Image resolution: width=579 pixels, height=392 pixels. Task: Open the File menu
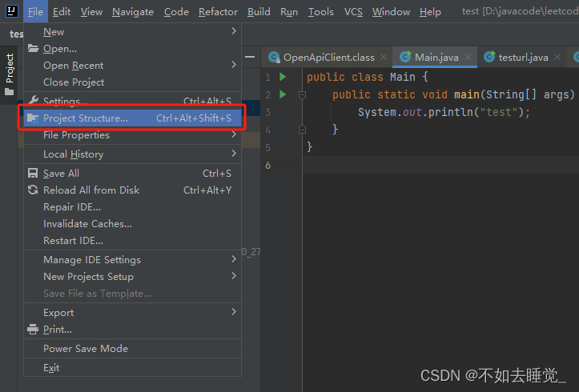point(35,12)
